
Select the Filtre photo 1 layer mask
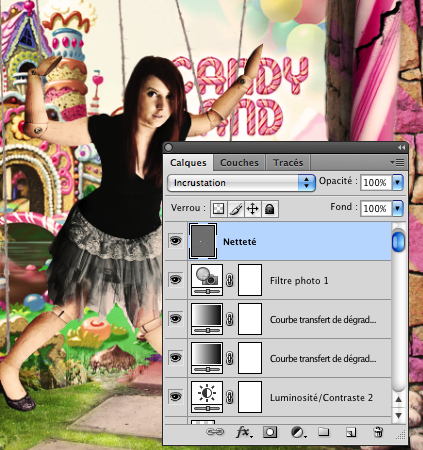250,280
